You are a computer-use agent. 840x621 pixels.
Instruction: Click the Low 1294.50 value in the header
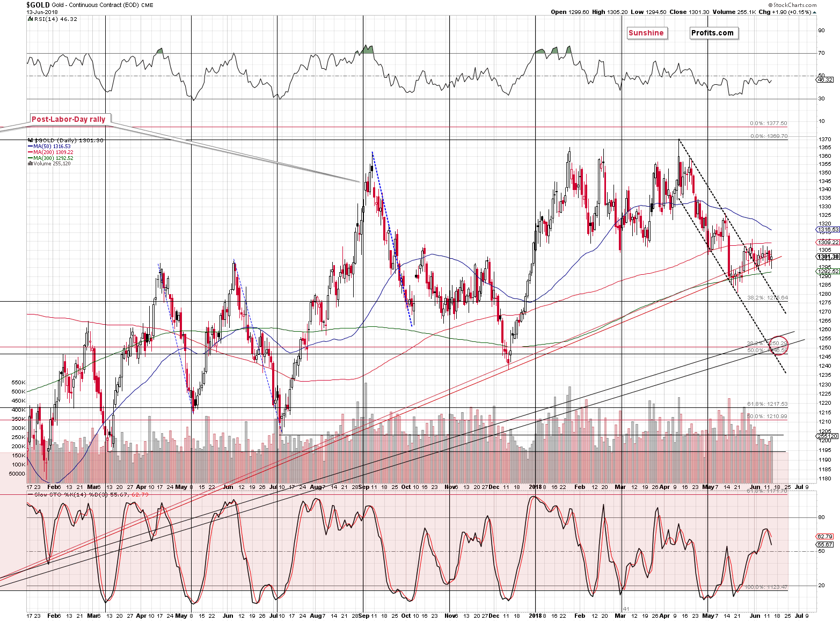pos(648,12)
